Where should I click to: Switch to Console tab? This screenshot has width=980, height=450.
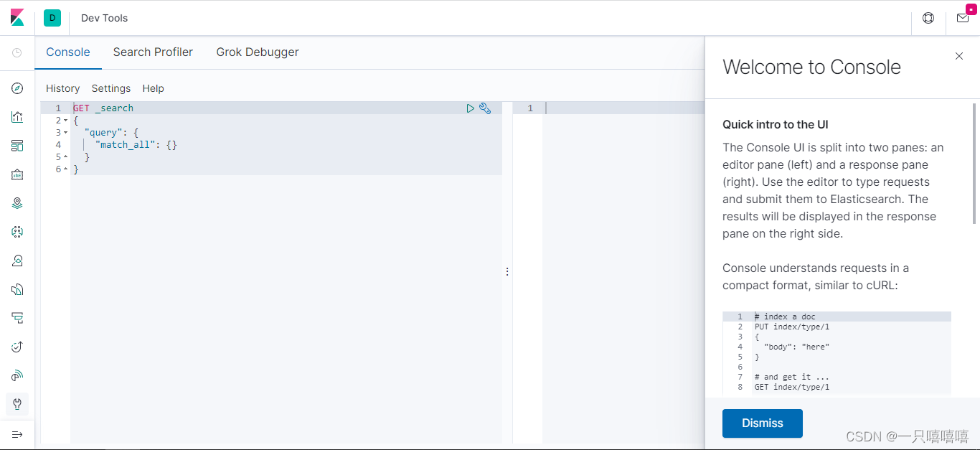coord(68,52)
